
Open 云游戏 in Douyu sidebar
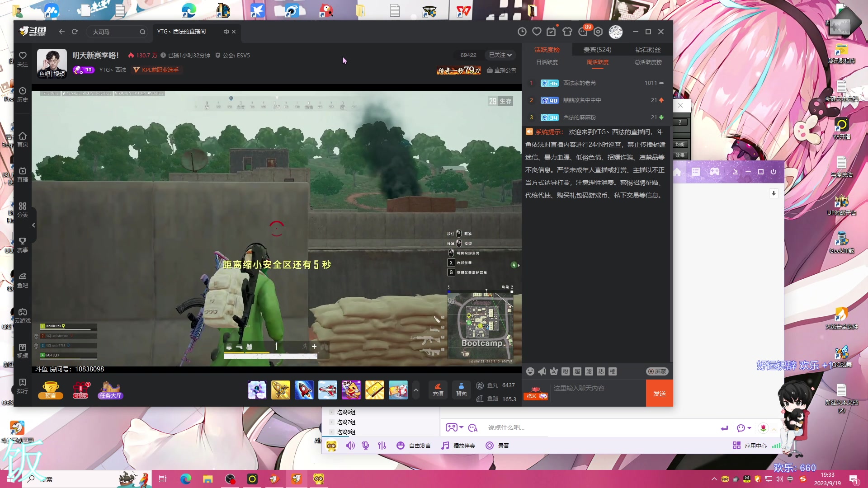(x=23, y=316)
